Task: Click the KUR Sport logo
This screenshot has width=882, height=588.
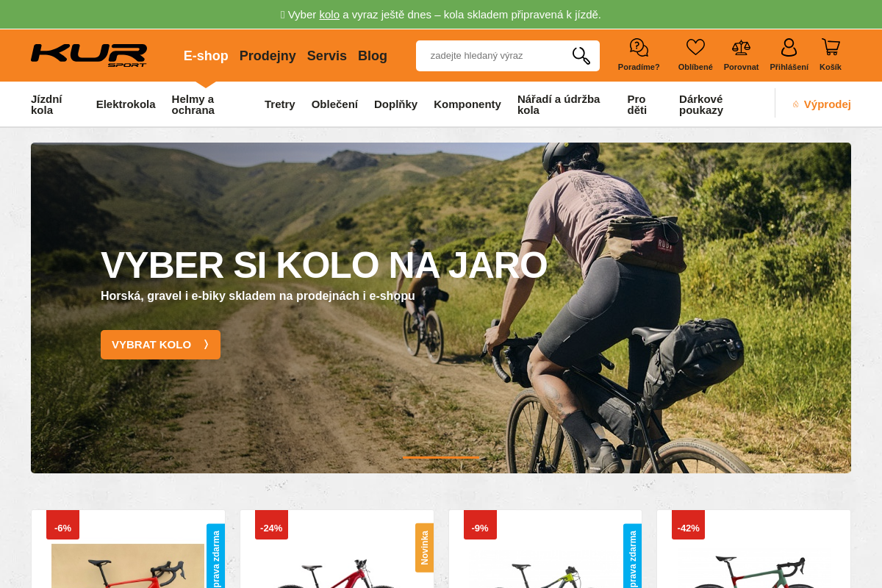Action: (x=89, y=55)
